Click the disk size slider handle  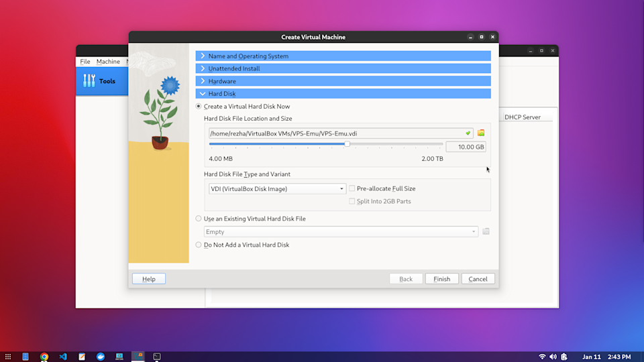pyautogui.click(x=347, y=144)
